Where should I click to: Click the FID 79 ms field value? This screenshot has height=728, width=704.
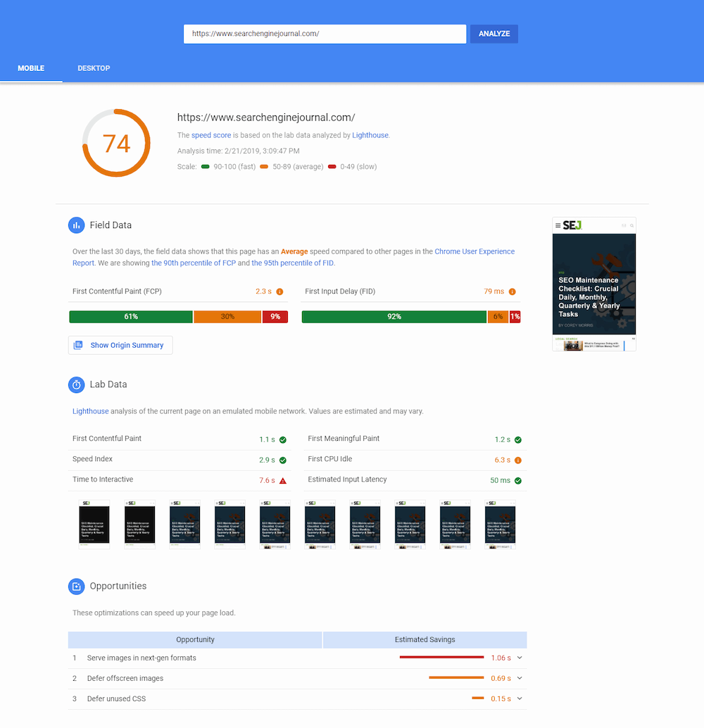click(494, 291)
